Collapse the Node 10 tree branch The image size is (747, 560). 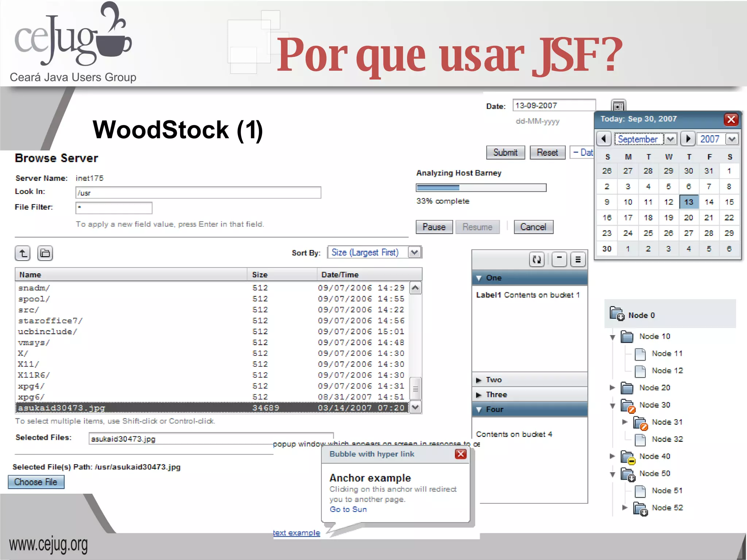click(612, 337)
